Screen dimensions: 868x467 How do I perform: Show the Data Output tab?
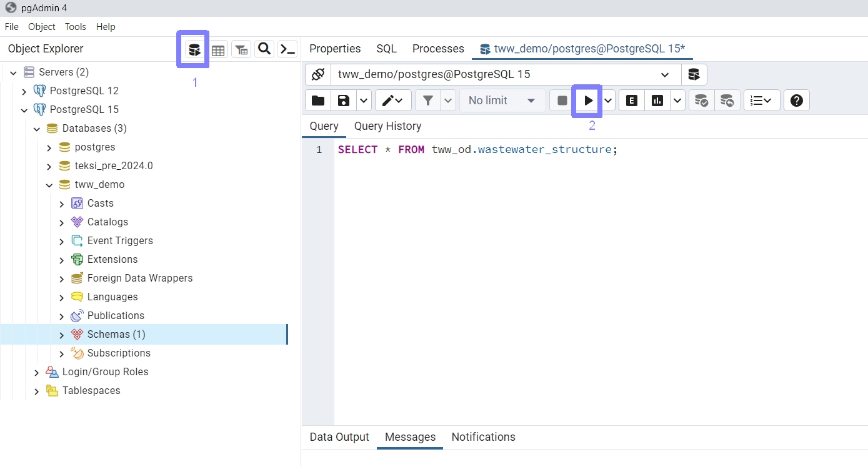click(339, 437)
